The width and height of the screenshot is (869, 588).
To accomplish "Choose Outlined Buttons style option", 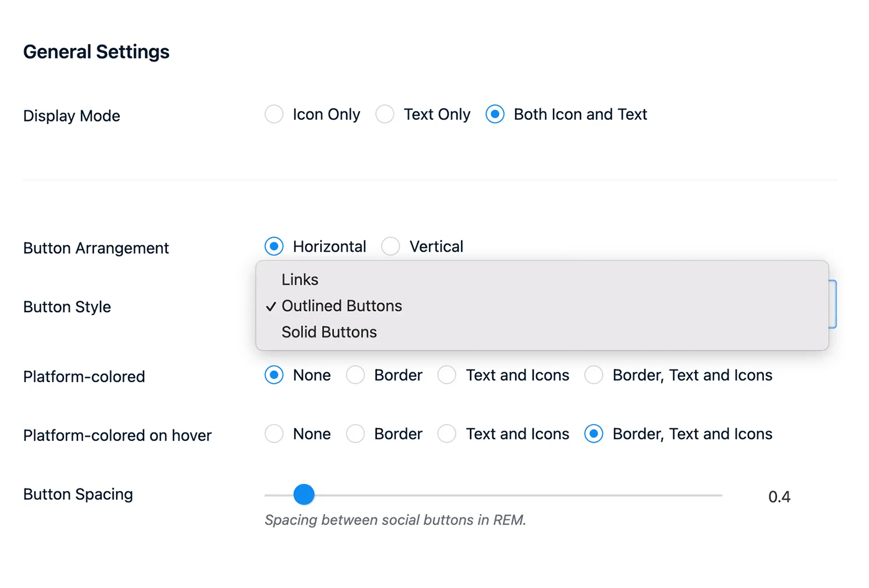I will point(341,306).
